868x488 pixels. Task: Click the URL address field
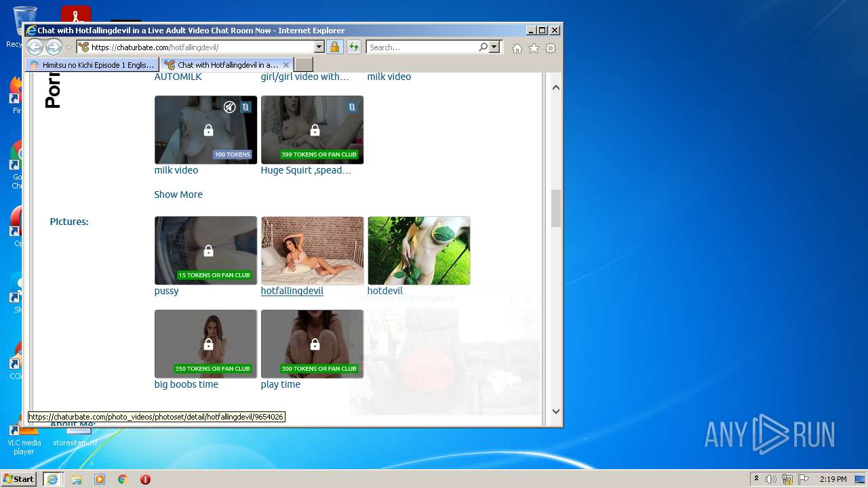click(201, 47)
